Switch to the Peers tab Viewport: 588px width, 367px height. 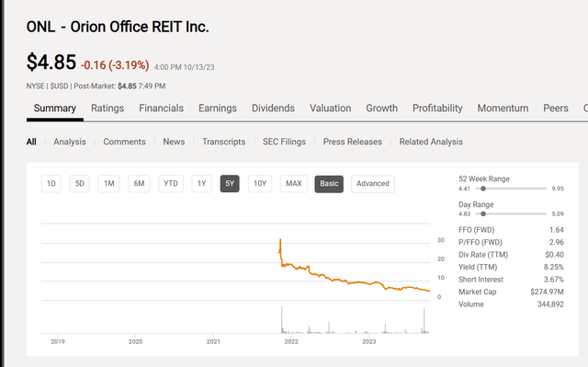(556, 108)
